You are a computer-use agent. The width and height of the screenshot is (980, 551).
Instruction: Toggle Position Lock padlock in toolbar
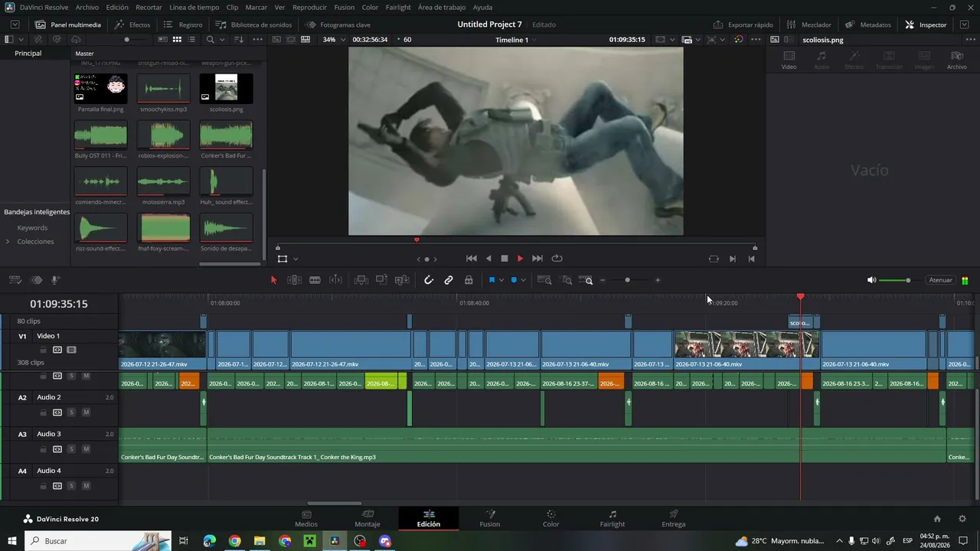coord(469,280)
